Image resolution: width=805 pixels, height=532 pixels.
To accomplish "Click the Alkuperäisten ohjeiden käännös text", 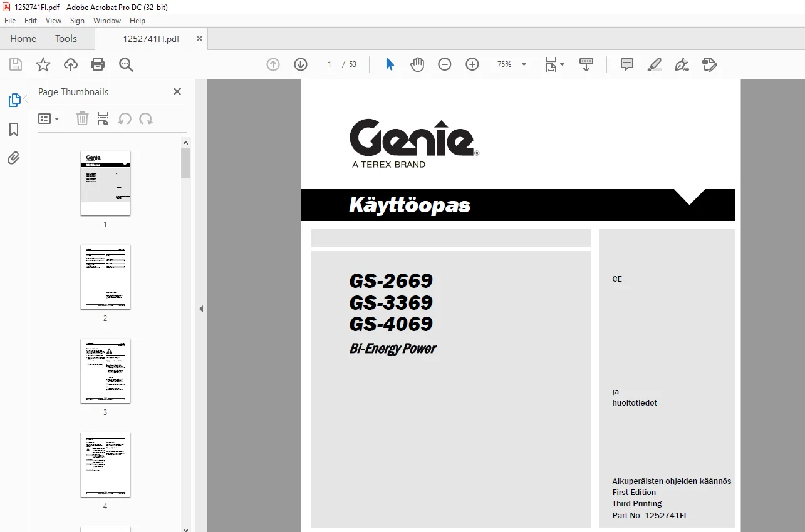I will tap(672, 481).
